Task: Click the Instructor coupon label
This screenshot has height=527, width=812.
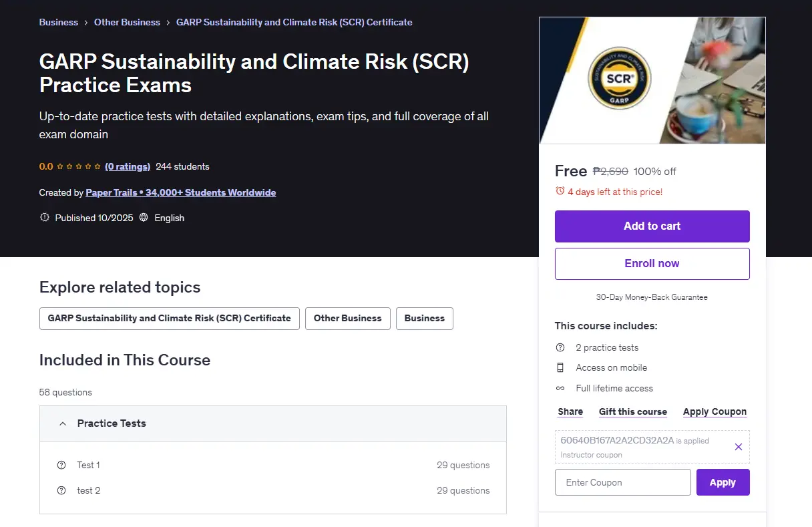Action: pyautogui.click(x=592, y=455)
